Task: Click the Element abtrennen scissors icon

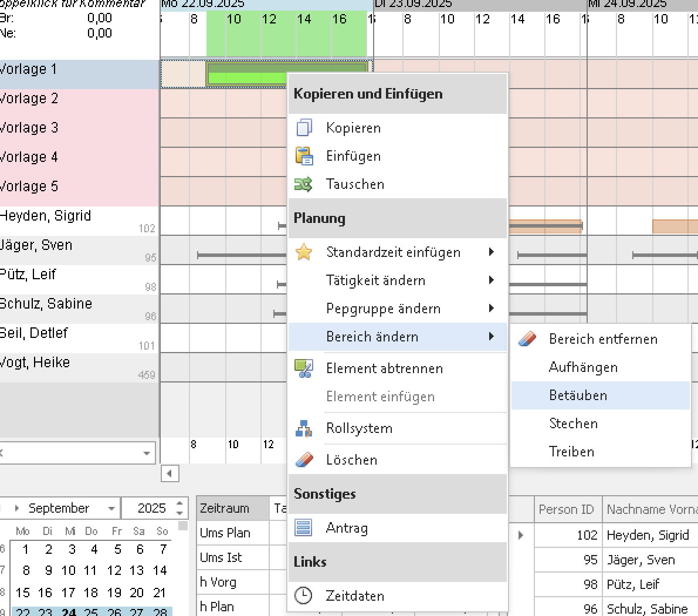Action: click(x=304, y=368)
